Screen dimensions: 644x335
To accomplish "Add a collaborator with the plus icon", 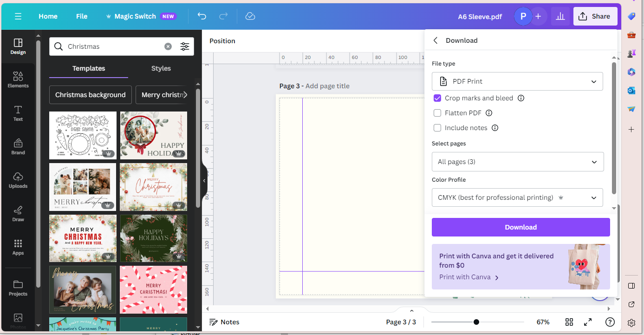I will (538, 16).
